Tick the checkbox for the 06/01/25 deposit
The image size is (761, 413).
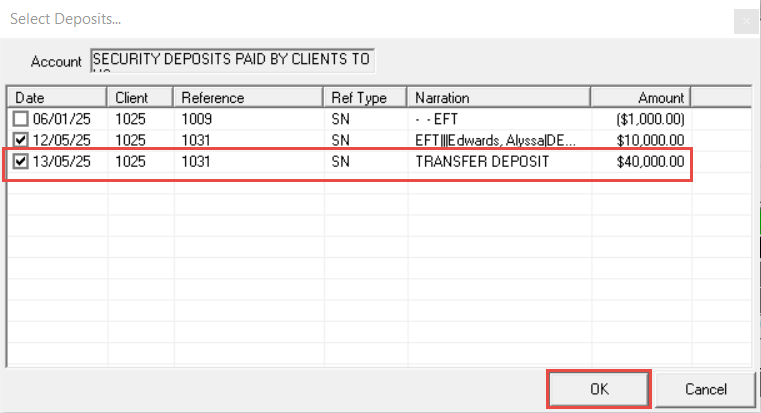pyautogui.click(x=21, y=119)
